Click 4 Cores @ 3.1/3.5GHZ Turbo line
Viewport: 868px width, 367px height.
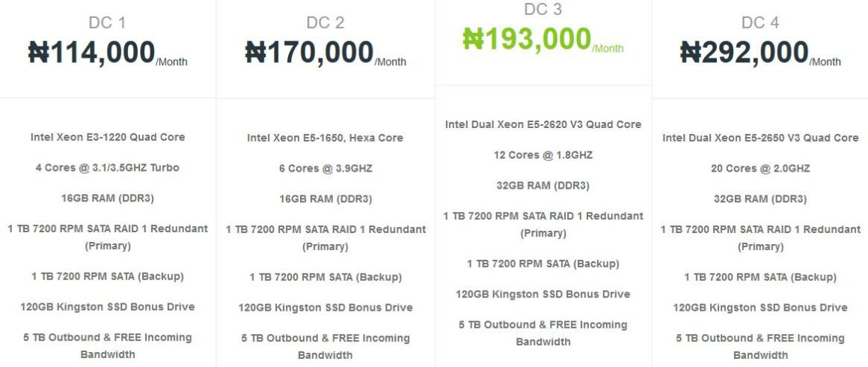tap(108, 168)
